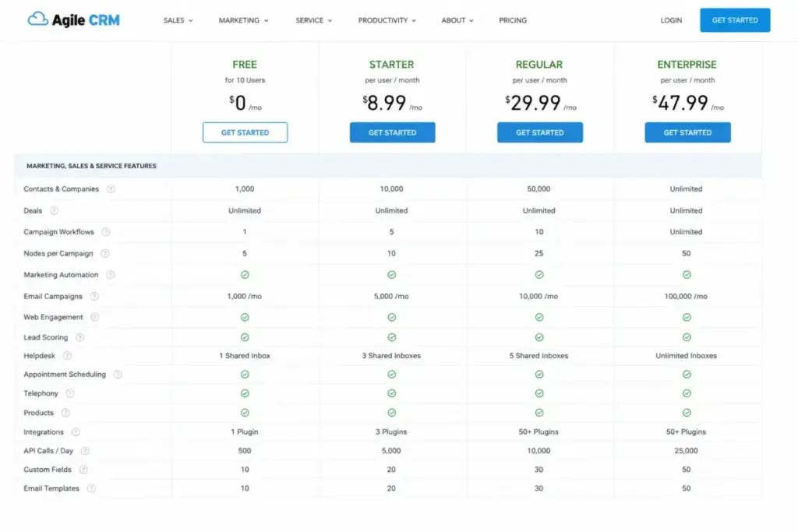Click '10,000 /mo' Email Campaigns value
798x532 pixels.
(x=538, y=296)
